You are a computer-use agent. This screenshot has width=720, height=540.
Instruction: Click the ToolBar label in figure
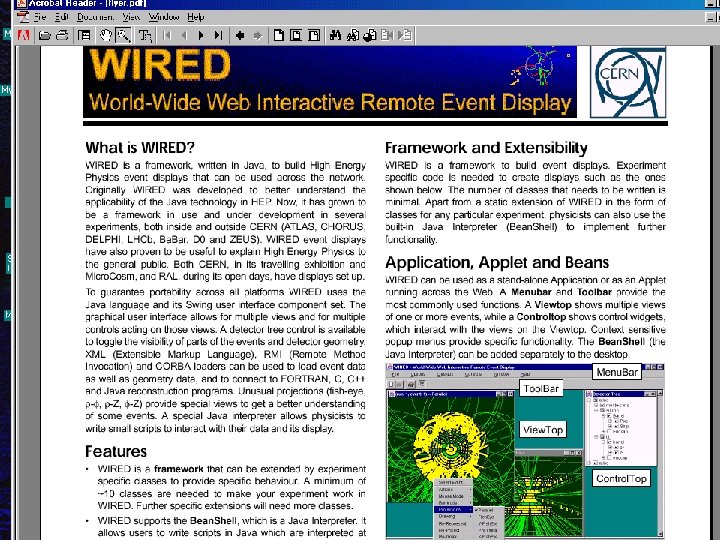tap(541, 389)
